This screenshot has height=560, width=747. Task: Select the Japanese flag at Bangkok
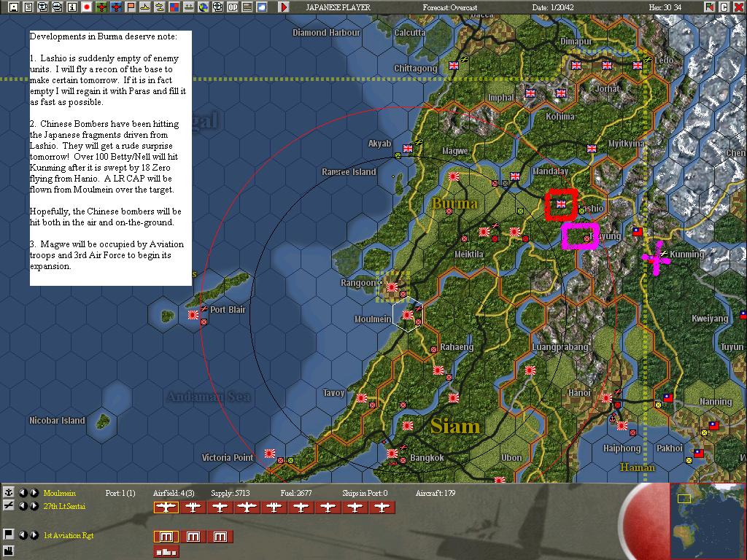tap(392, 454)
